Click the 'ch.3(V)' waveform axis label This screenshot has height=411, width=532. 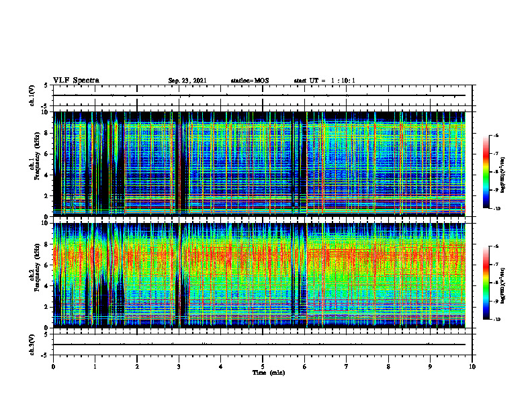point(32,345)
